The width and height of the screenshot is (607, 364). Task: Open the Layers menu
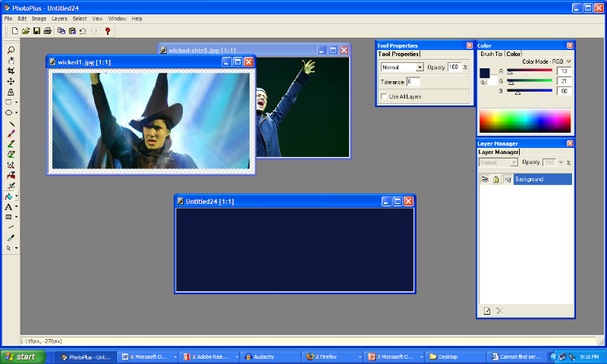59,18
